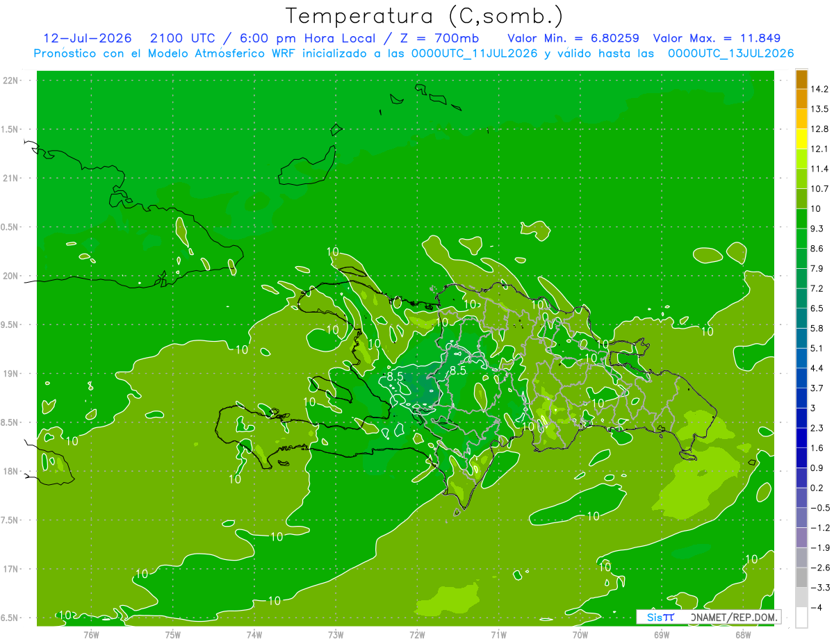Screen dimensions: 834x644
Task: Click the "12.1" legend value
Action: tap(819, 149)
